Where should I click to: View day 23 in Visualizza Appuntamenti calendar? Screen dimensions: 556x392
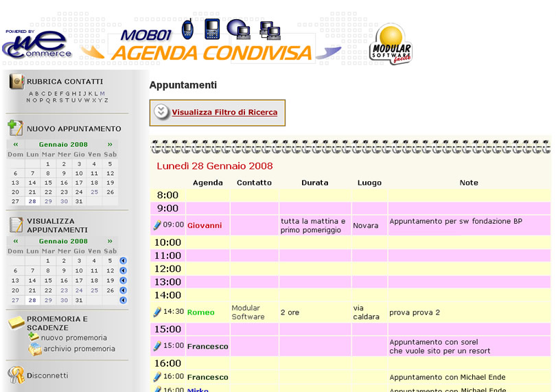pos(65,290)
